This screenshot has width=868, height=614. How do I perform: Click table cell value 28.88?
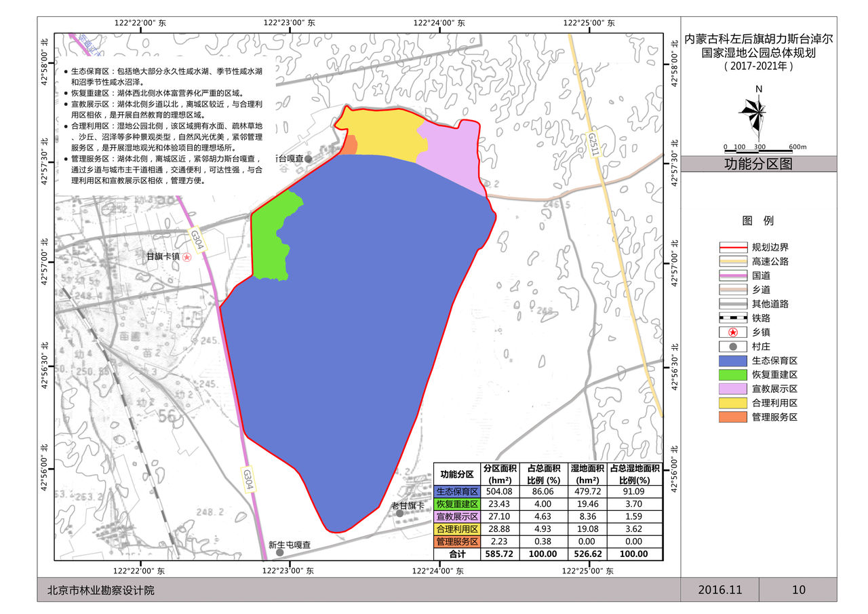coord(500,529)
